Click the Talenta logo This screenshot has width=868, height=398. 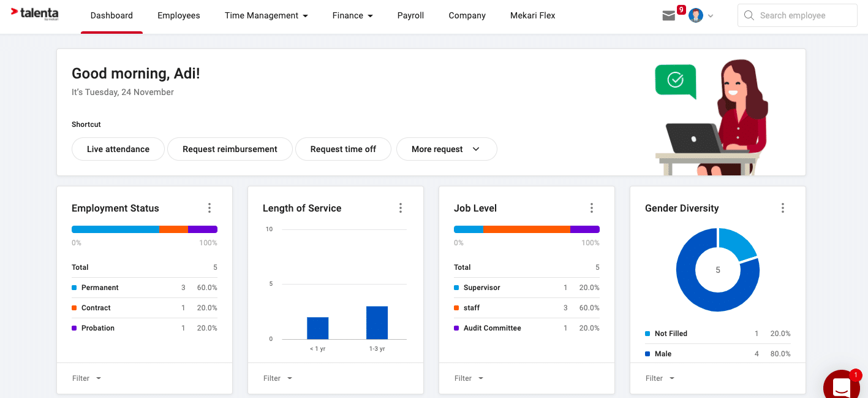point(35,14)
